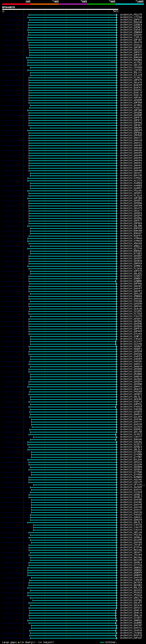Select label UniRef100_P48385

coord(131,392)
